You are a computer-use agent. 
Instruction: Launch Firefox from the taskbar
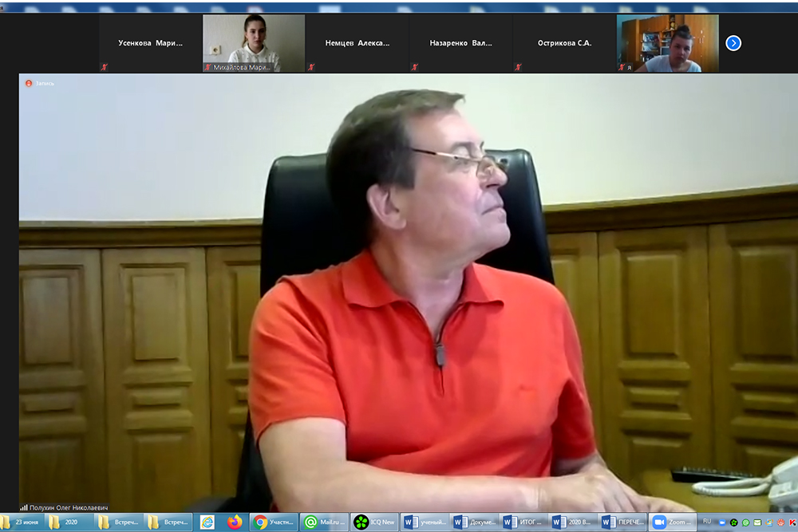click(235, 522)
